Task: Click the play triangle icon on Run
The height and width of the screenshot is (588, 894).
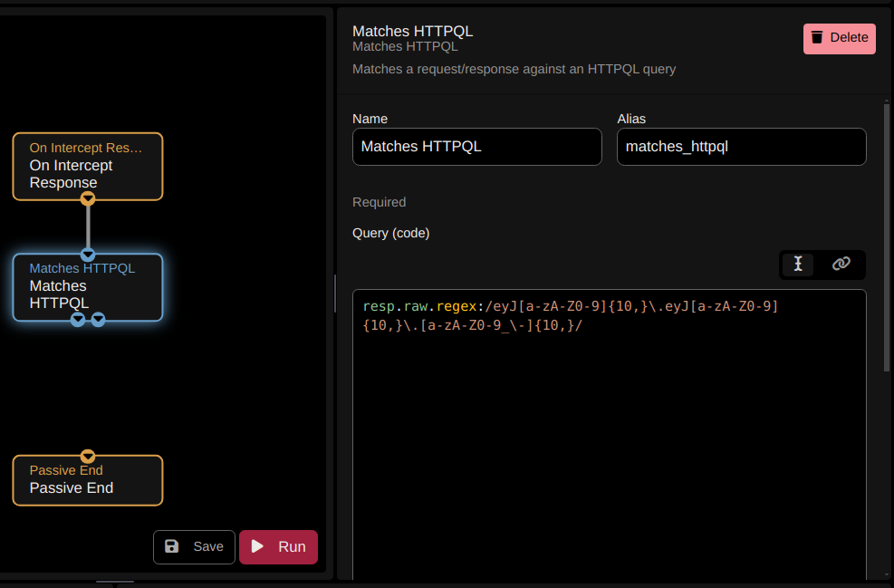Action: point(258,546)
